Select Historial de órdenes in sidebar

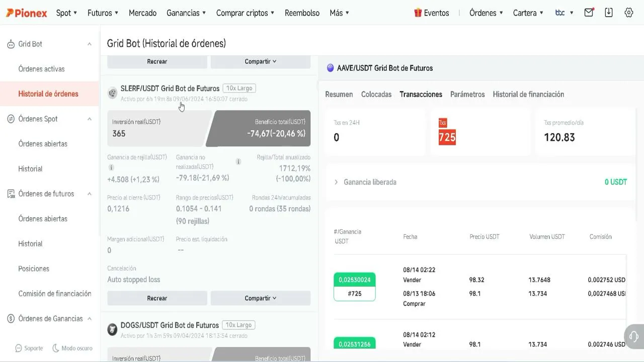(48, 94)
